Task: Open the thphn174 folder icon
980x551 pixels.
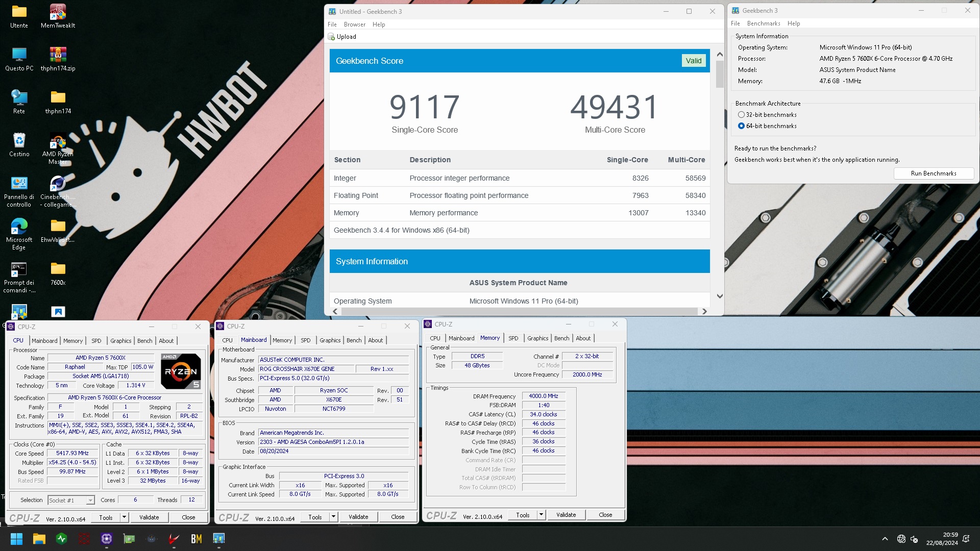Action: (x=58, y=102)
